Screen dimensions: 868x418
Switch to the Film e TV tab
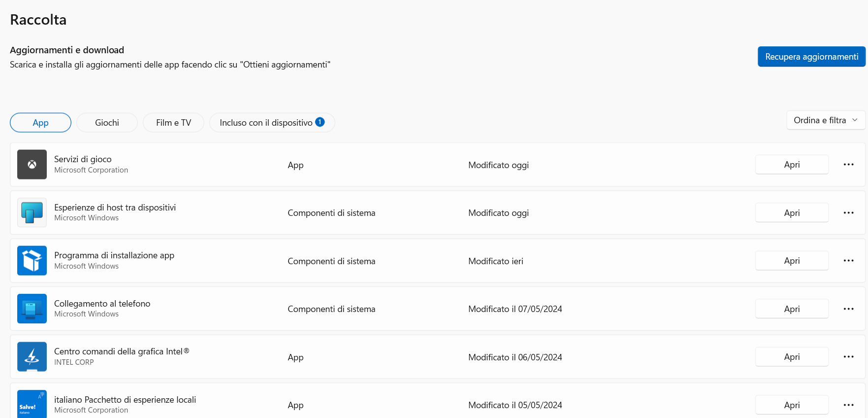pyautogui.click(x=173, y=123)
